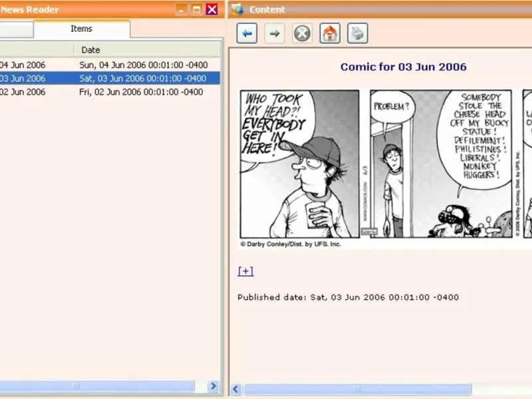The height and width of the screenshot is (399, 532).
Task: Click the Comic for 03 Jun 2006 heading
Action: click(x=404, y=67)
